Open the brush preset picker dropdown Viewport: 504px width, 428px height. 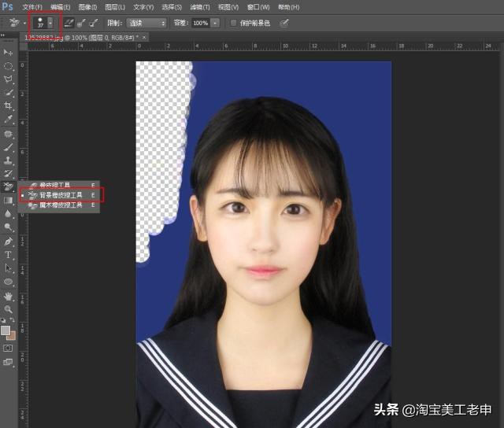tap(51, 24)
